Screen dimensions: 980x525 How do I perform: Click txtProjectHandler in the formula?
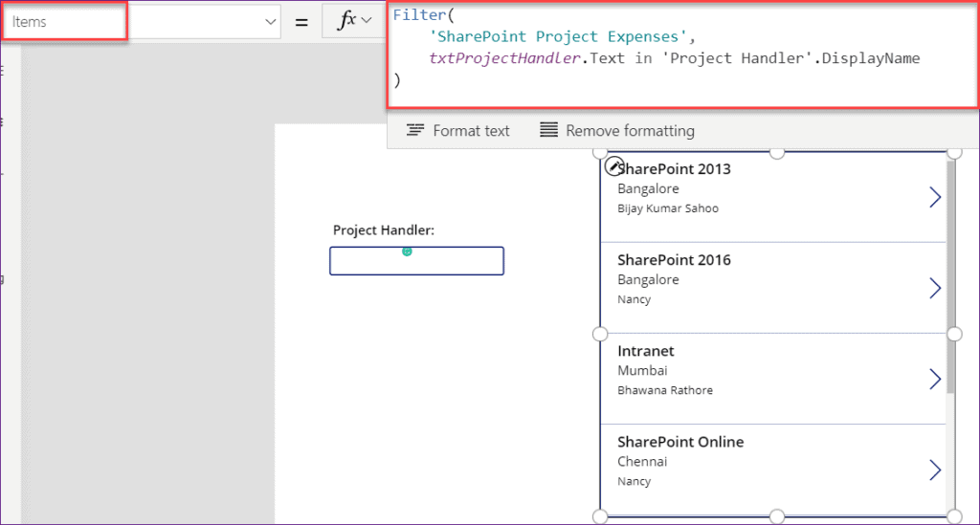(x=504, y=58)
